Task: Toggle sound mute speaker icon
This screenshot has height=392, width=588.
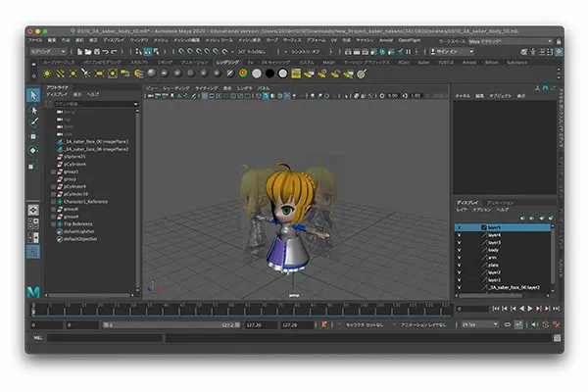Action: [535, 324]
